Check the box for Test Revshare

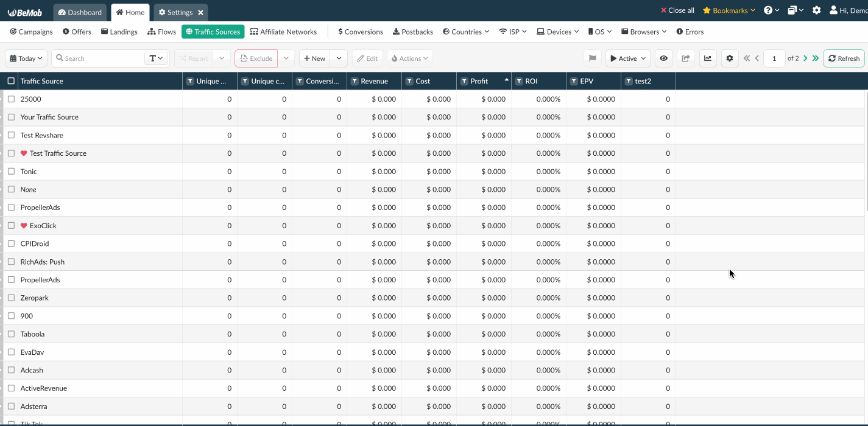pyautogui.click(x=11, y=135)
